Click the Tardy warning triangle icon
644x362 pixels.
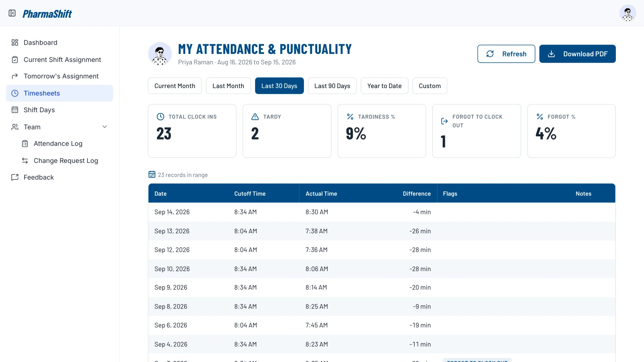click(255, 117)
